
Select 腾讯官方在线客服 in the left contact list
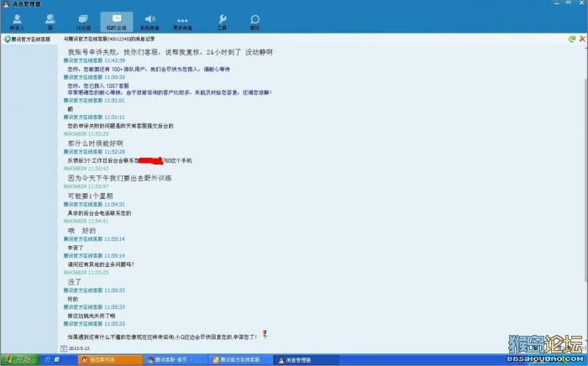tap(27, 39)
